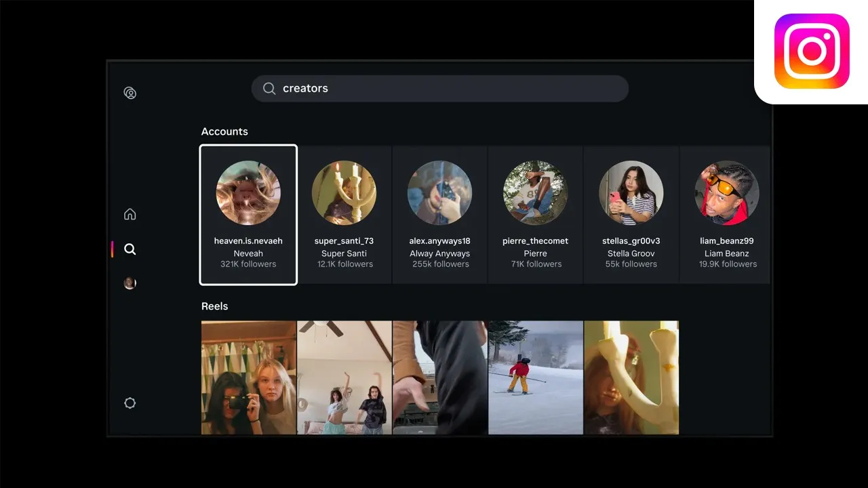Open the profile avatar in sidebar
868x488 pixels.
[130, 283]
